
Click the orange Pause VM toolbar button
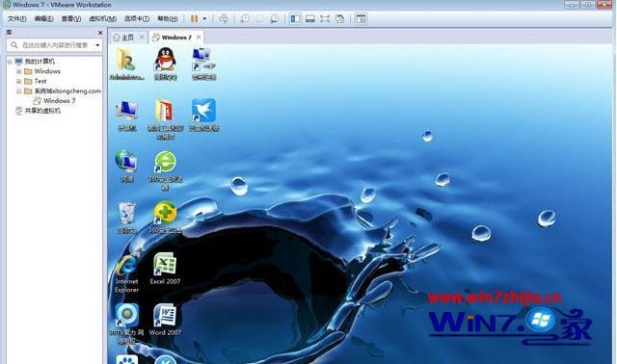195,18
